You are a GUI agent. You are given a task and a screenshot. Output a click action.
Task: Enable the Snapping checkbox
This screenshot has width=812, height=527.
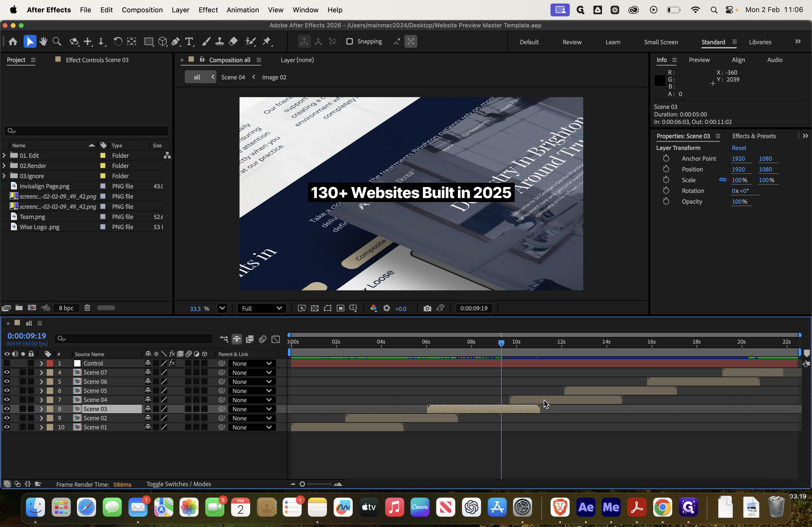[x=349, y=42]
